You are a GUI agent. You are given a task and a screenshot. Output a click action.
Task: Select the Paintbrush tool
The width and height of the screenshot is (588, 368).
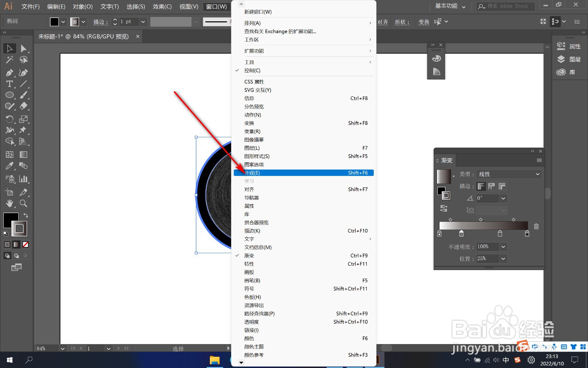click(24, 95)
